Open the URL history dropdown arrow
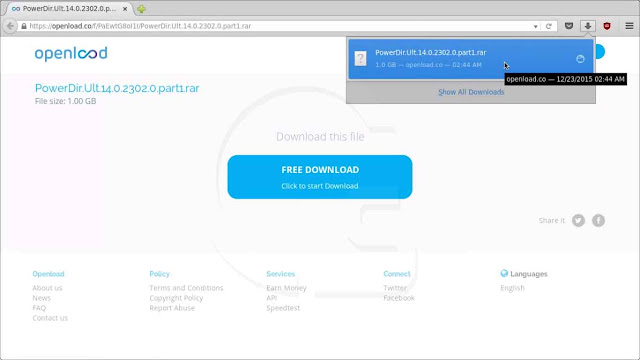This screenshot has width=640, height=360. tap(536, 27)
